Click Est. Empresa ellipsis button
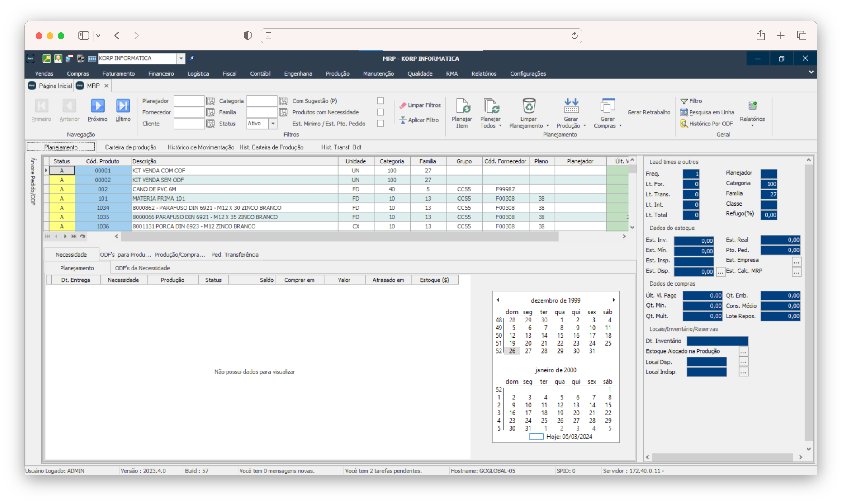Image resolution: width=843 pixels, height=504 pixels. 796,262
